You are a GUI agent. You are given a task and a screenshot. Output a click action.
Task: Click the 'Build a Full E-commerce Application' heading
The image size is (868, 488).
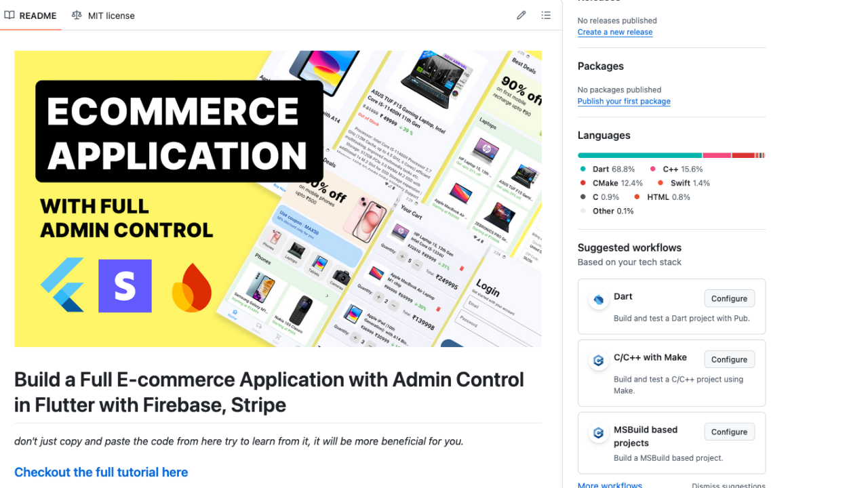coord(269,392)
